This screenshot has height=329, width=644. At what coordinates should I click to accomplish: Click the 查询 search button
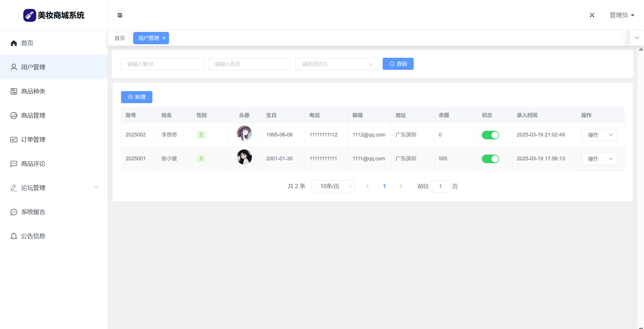click(x=398, y=64)
